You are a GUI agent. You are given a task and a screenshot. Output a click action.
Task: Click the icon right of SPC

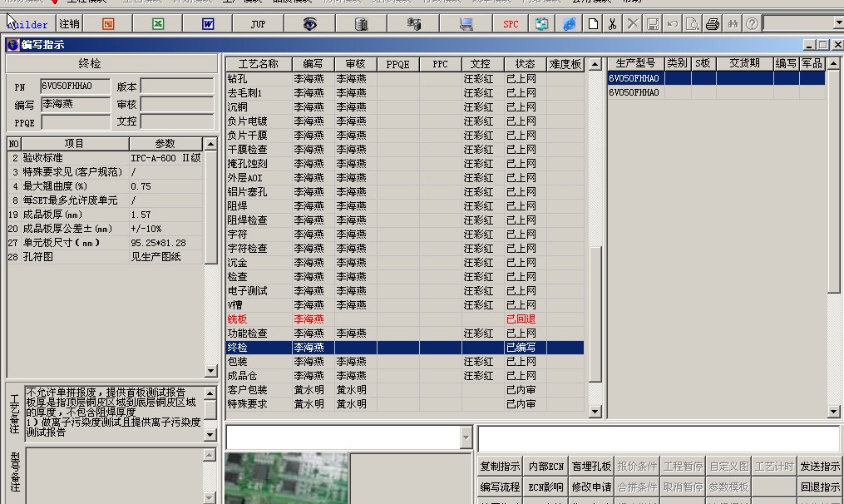click(541, 23)
